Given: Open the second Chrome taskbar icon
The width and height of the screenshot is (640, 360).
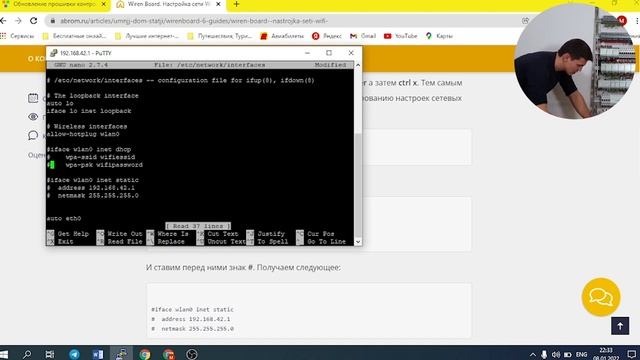Looking at the screenshot, I should click(168, 354).
